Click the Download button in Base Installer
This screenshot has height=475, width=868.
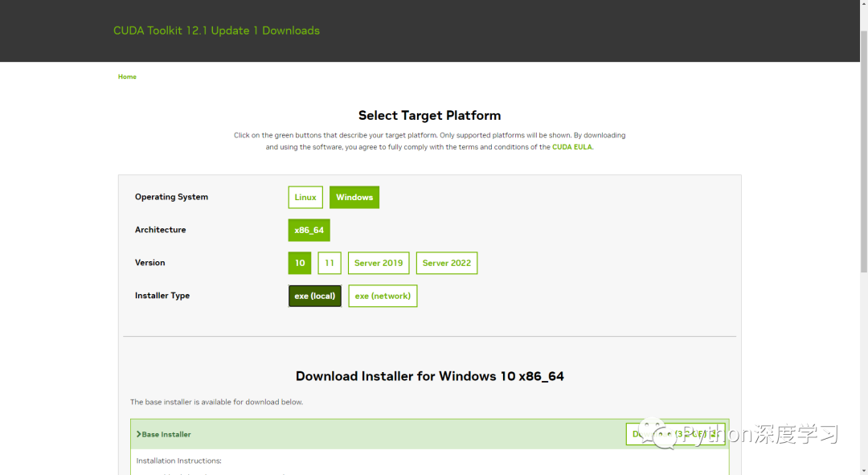[x=675, y=434]
